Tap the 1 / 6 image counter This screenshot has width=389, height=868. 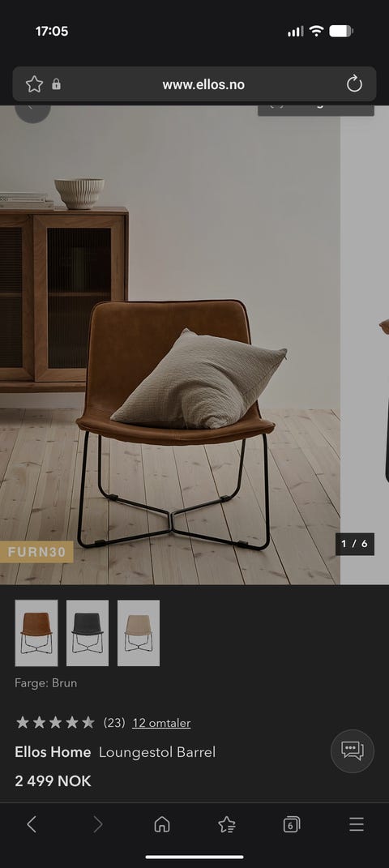coord(355,544)
